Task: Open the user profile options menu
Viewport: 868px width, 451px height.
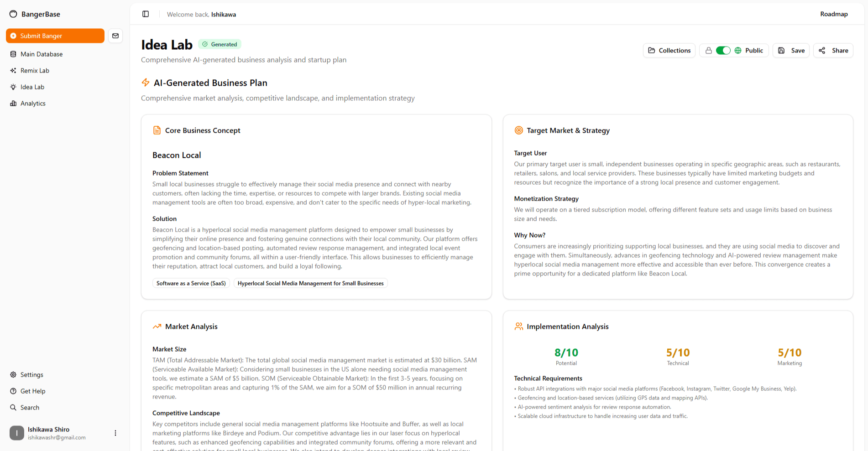Action: pos(115,433)
